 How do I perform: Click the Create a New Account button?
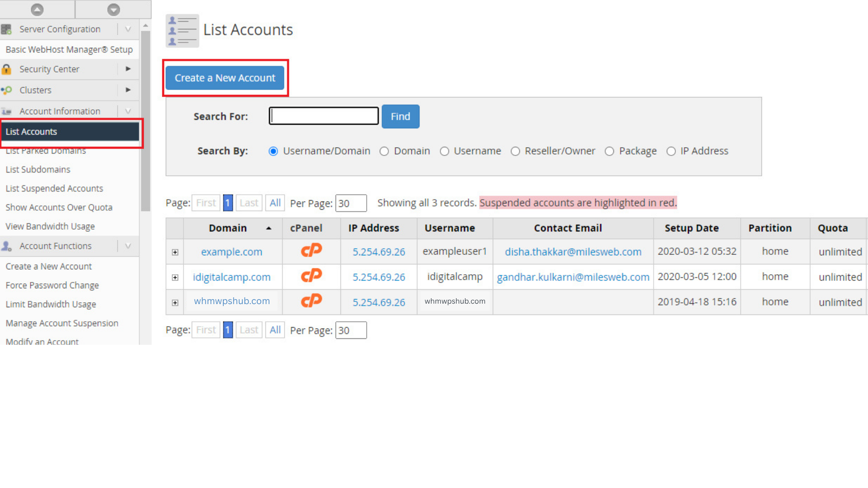point(225,78)
